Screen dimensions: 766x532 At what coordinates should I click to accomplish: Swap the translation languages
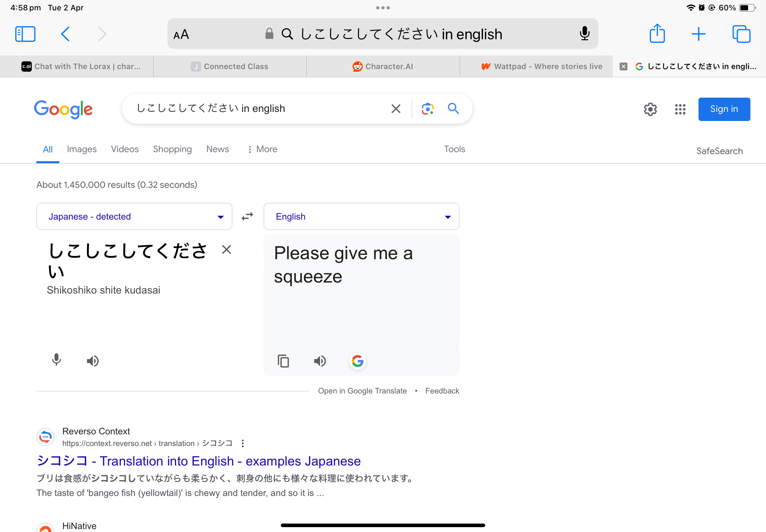click(247, 216)
